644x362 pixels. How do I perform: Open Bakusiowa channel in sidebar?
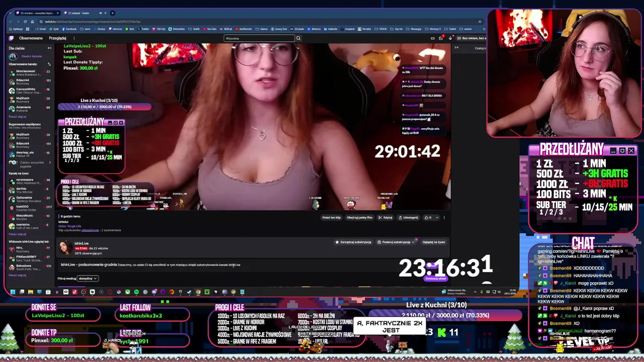point(29,267)
